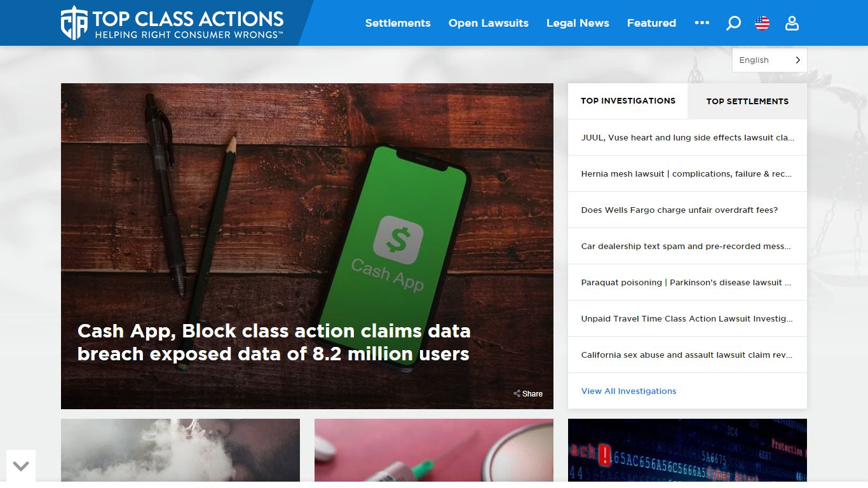Open the three-dots more menu
Screen dimensions: 868x488
tap(702, 23)
